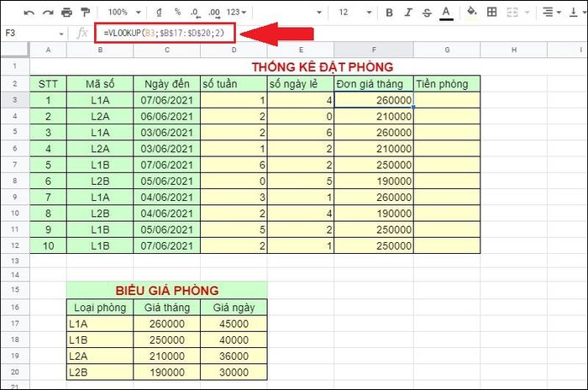Select L2B in the price table
Viewport: 588px width, 390px height.
100,372
